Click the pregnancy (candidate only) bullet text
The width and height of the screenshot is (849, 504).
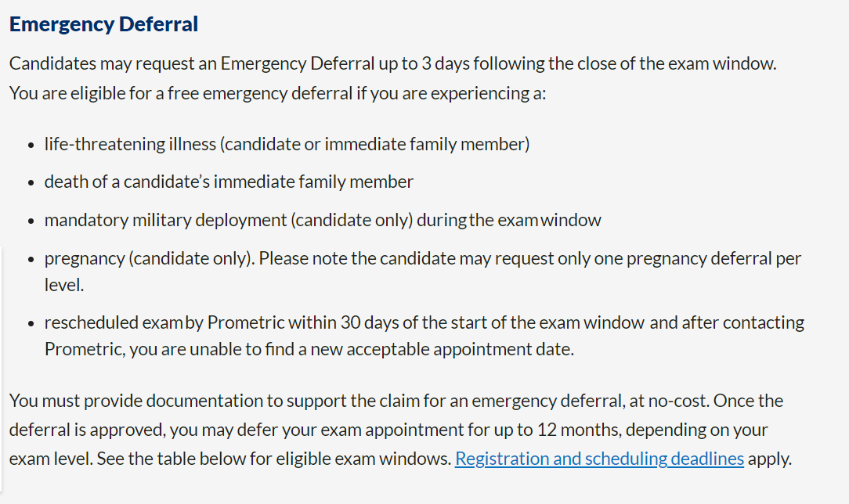tap(422, 258)
